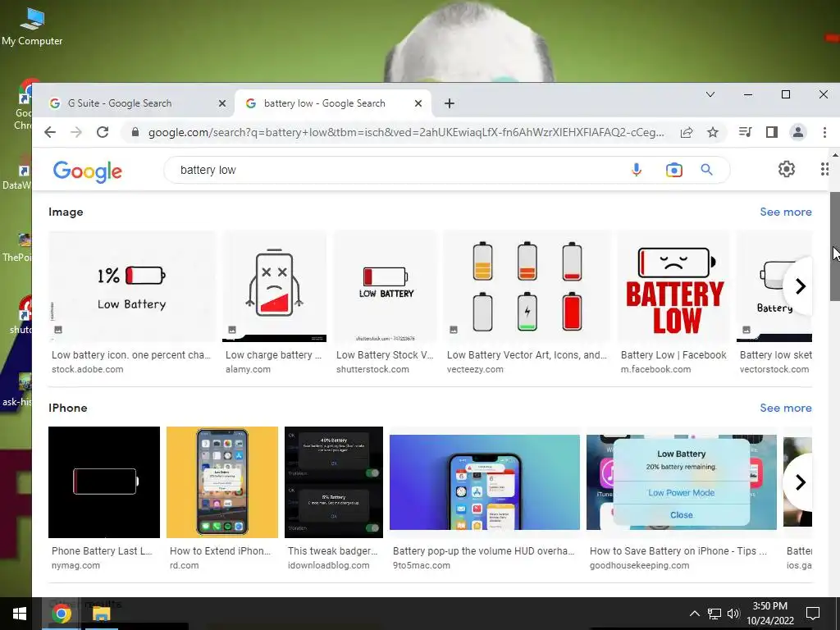Open vecteezy six batteries image
The width and height of the screenshot is (840, 630).
(x=527, y=286)
